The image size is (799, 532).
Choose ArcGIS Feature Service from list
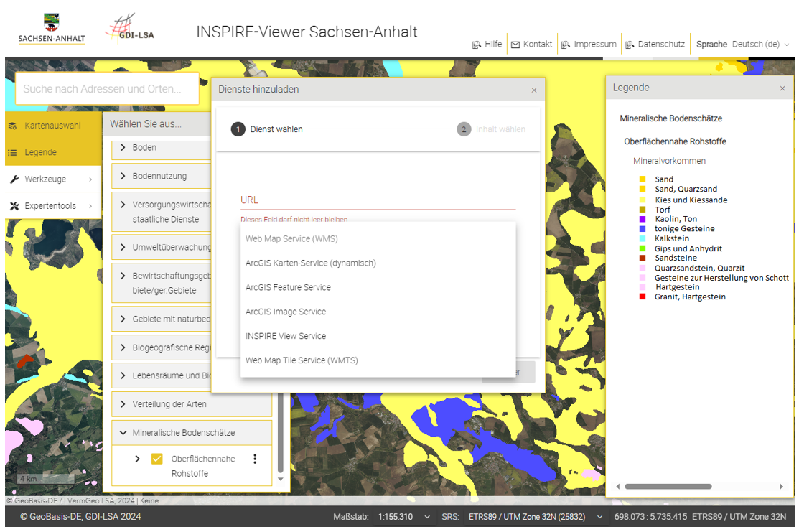[288, 287]
